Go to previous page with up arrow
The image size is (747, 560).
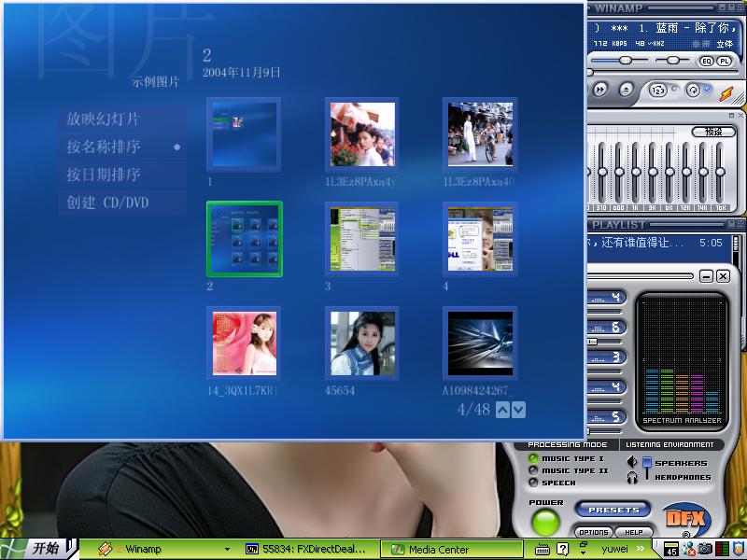502,410
